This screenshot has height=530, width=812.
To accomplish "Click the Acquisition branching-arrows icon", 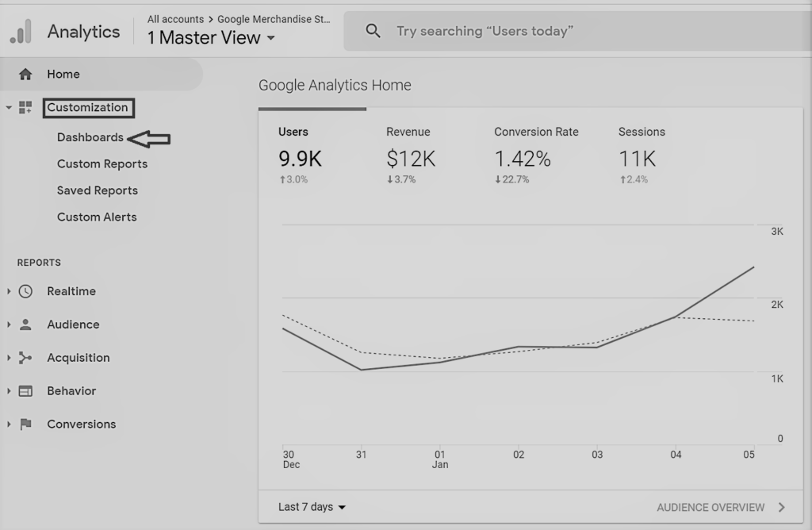I will [x=25, y=358].
